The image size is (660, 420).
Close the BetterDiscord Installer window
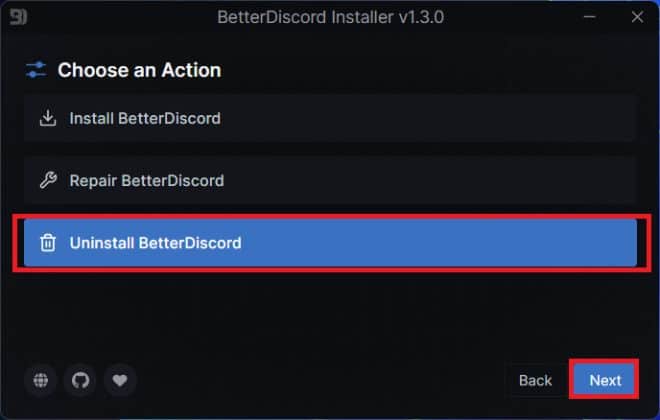pyautogui.click(x=637, y=17)
